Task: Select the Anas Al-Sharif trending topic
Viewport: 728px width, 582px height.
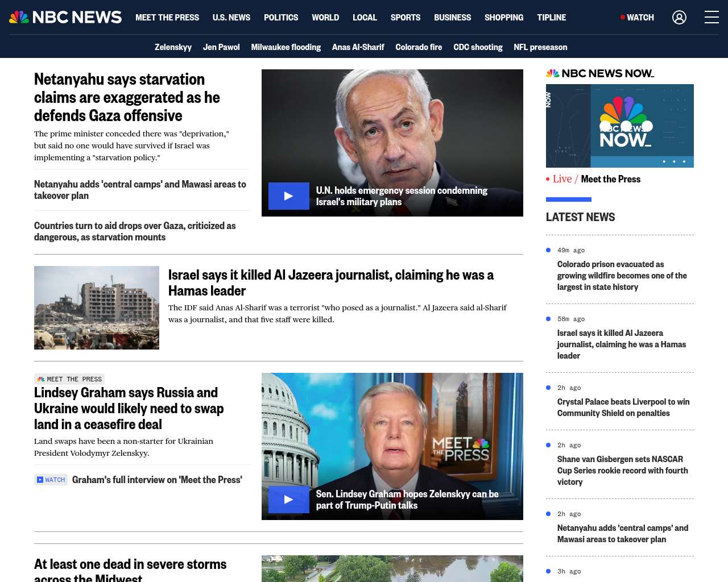Action: [x=358, y=47]
